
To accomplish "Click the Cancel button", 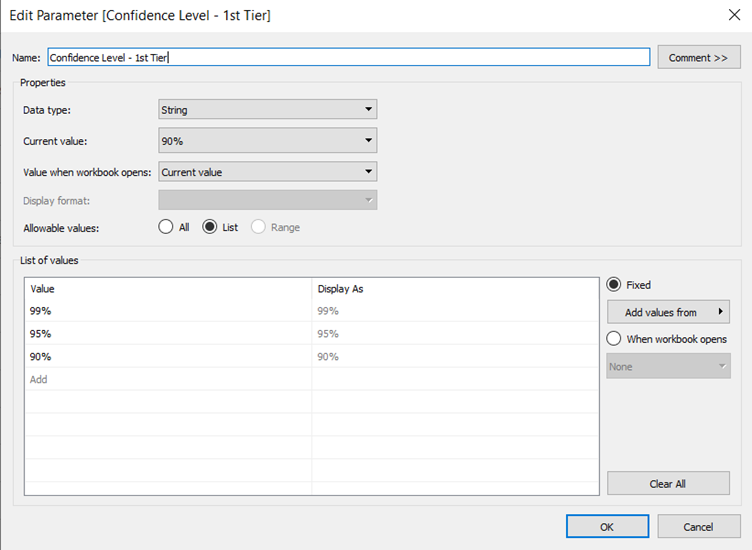I will tap(698, 527).
